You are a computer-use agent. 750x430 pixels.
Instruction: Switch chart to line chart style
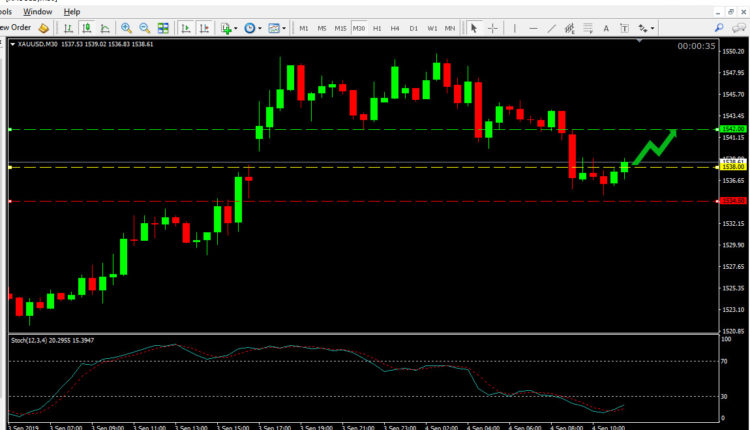click(x=105, y=28)
